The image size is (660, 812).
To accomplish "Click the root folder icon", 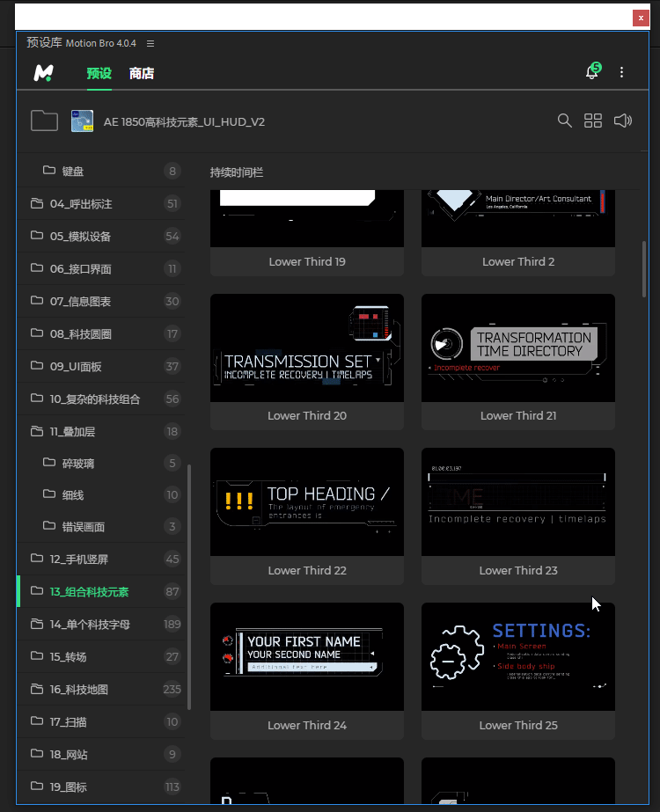I will [45, 121].
